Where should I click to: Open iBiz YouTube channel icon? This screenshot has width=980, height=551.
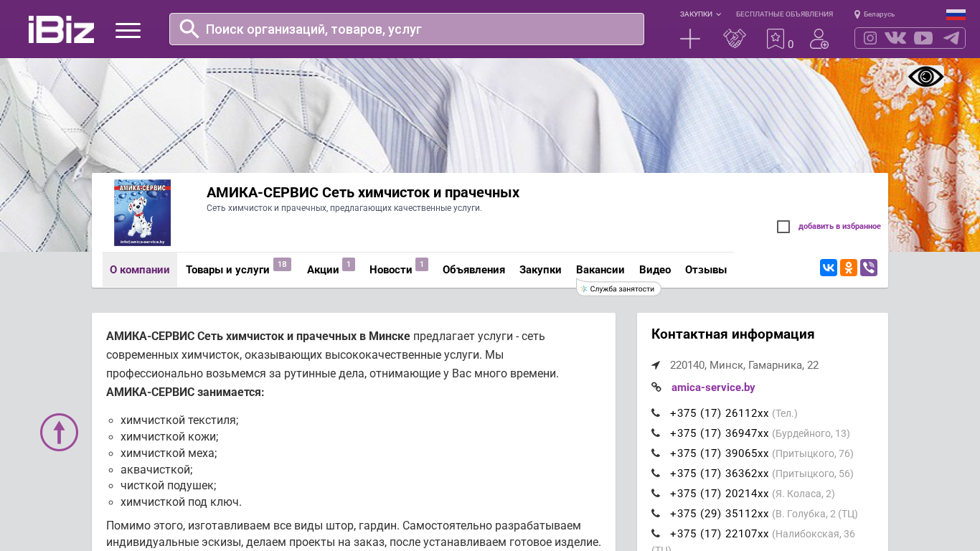click(923, 38)
